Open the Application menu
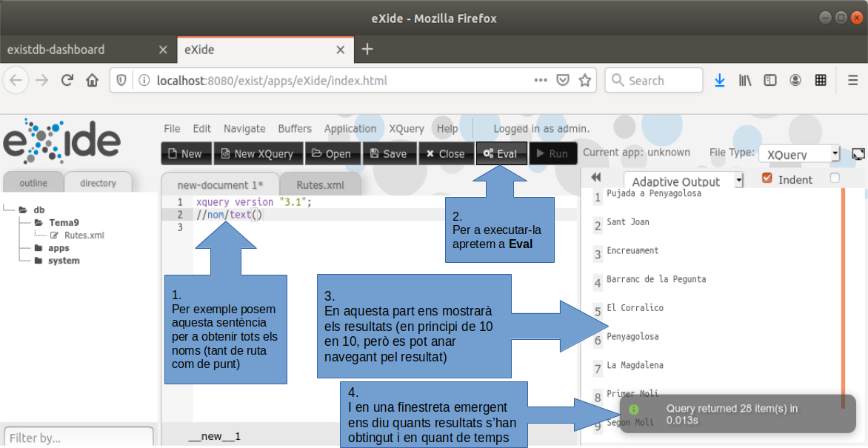Image resolution: width=868 pixels, height=448 pixels. click(x=350, y=128)
